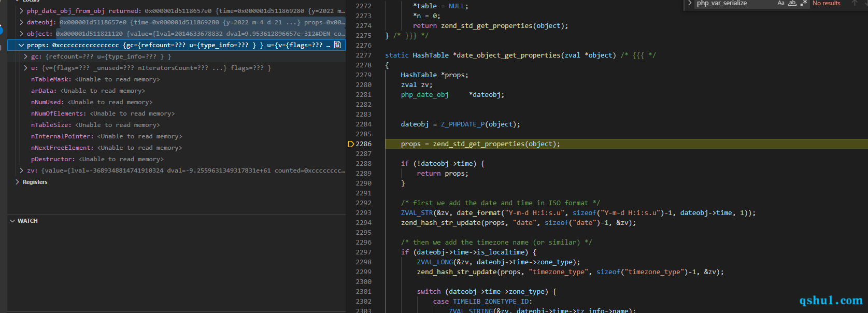This screenshot has height=313, width=868.
Task: Click date_object_get_properties function name
Action: click(x=509, y=55)
